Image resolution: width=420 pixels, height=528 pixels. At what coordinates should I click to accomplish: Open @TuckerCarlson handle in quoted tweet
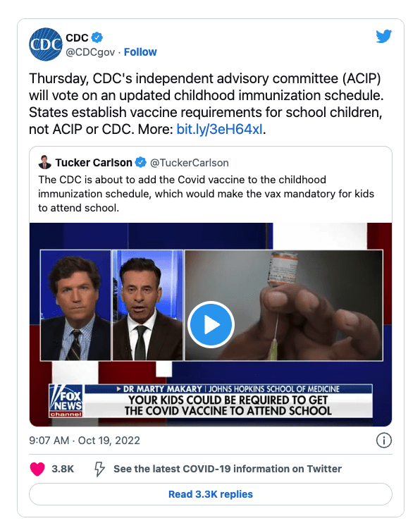[189, 163]
